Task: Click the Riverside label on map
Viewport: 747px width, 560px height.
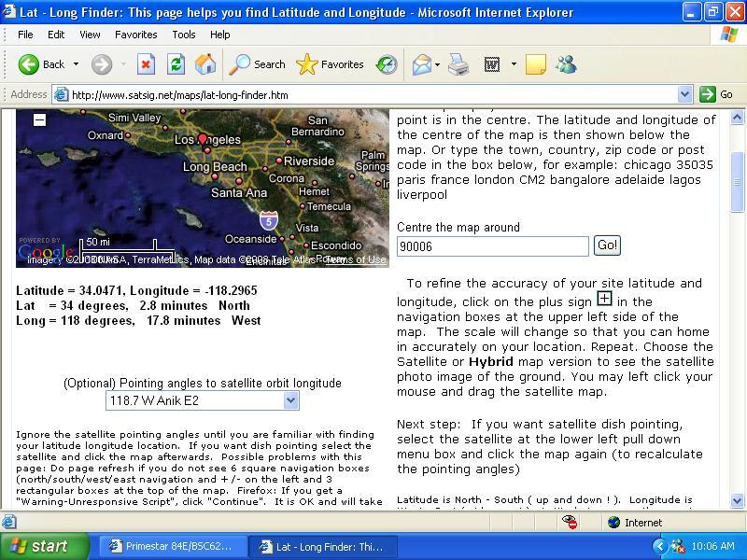Action: 309,161
